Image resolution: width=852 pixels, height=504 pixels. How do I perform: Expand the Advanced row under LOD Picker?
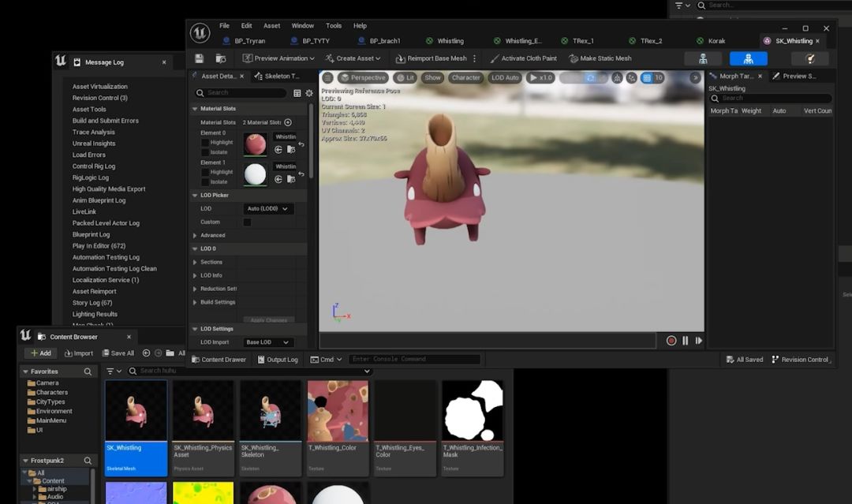click(x=195, y=236)
